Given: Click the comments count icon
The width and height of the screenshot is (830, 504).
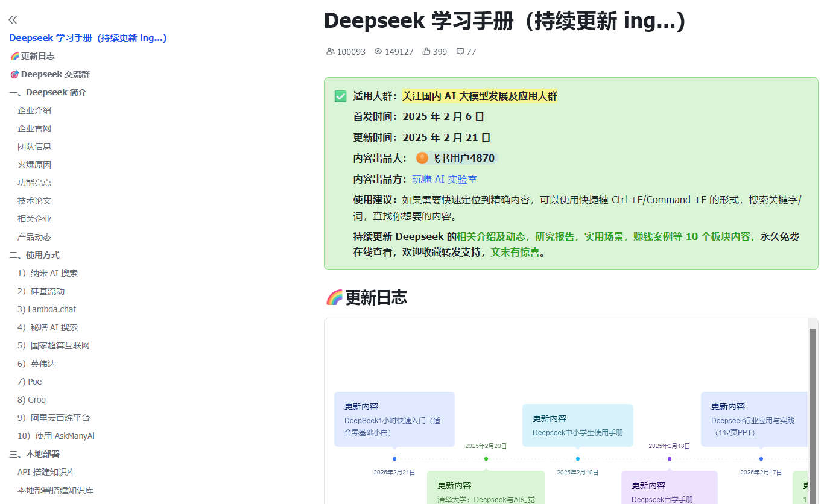Looking at the screenshot, I should coord(460,52).
